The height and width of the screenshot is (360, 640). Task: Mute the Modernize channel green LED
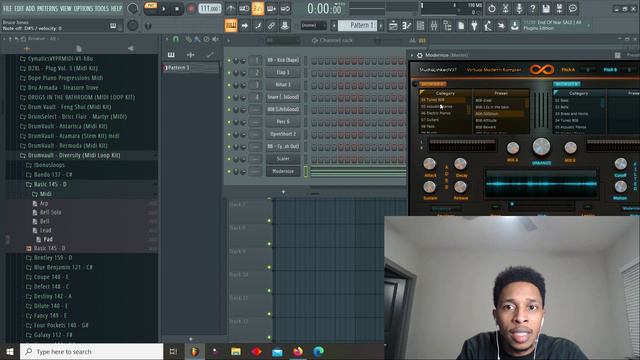pos(229,171)
